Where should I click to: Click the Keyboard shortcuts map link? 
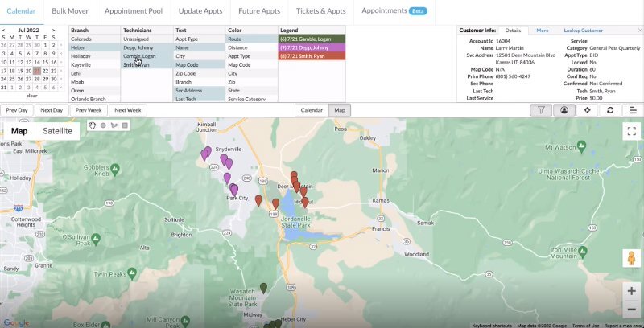[492, 326]
